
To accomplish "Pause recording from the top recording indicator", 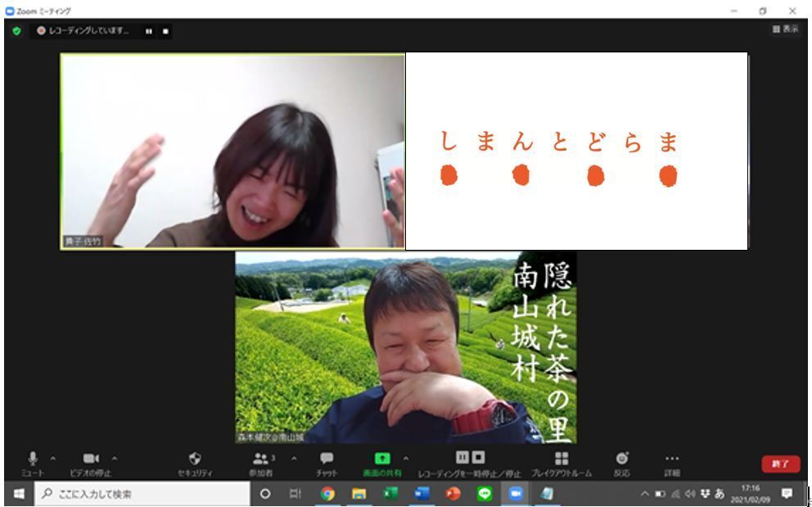I will [x=149, y=31].
